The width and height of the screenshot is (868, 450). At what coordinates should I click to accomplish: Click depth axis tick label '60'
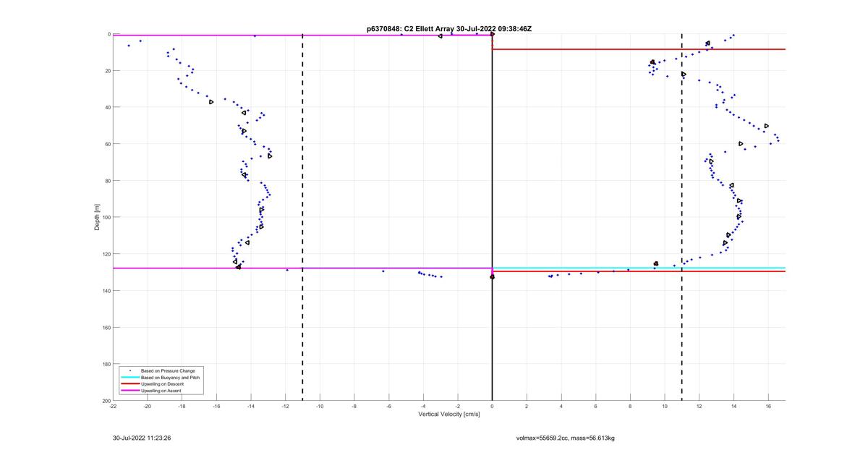[107, 144]
